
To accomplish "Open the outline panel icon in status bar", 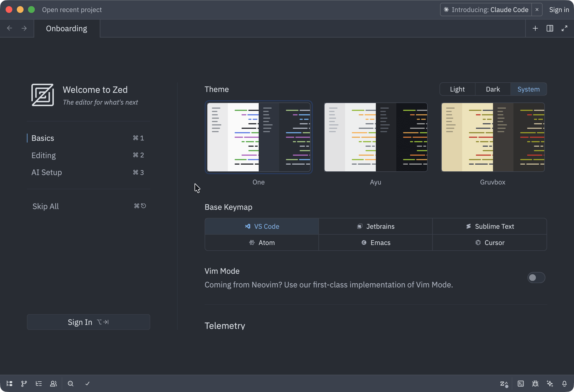I will [x=39, y=384].
